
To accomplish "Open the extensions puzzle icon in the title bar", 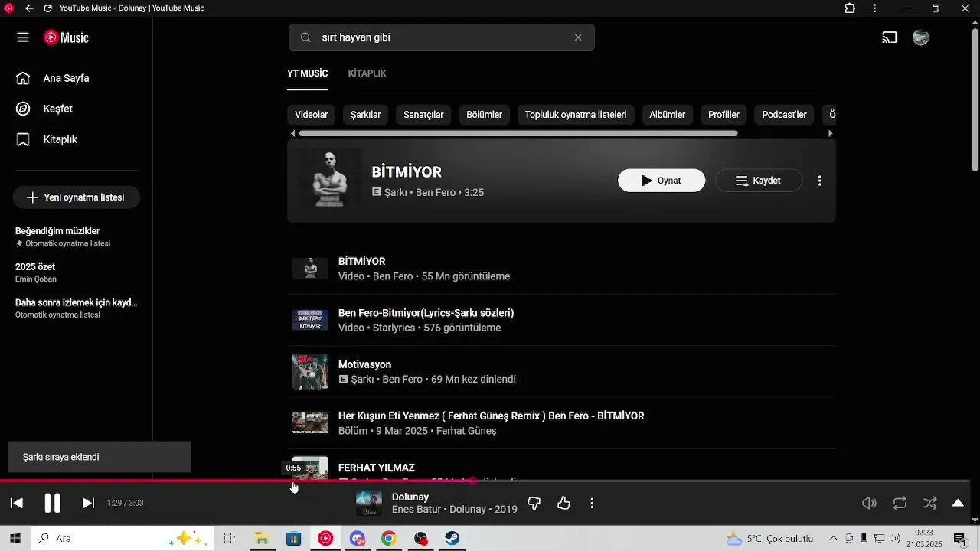I will (x=850, y=8).
